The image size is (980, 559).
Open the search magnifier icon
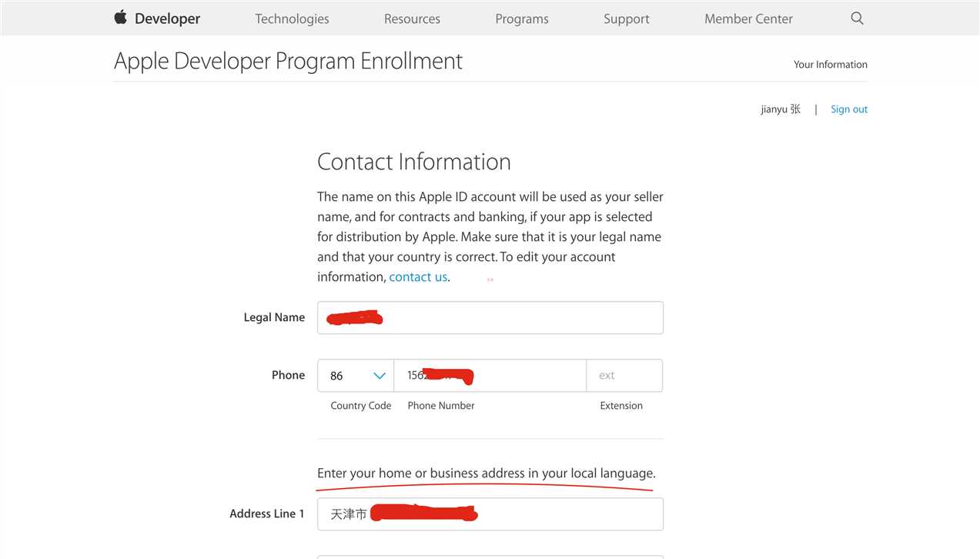(x=857, y=18)
